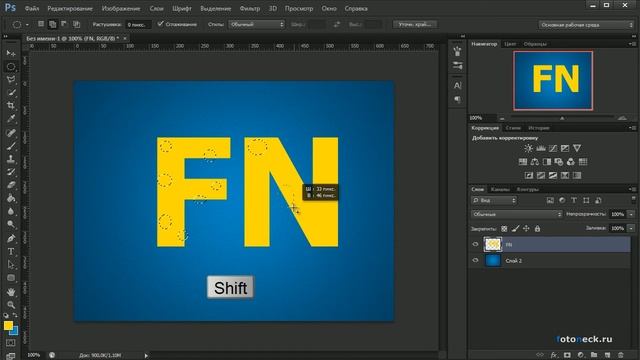Select the Eyedropper tool
The width and height of the screenshot is (640, 360).
pyautogui.click(x=11, y=119)
